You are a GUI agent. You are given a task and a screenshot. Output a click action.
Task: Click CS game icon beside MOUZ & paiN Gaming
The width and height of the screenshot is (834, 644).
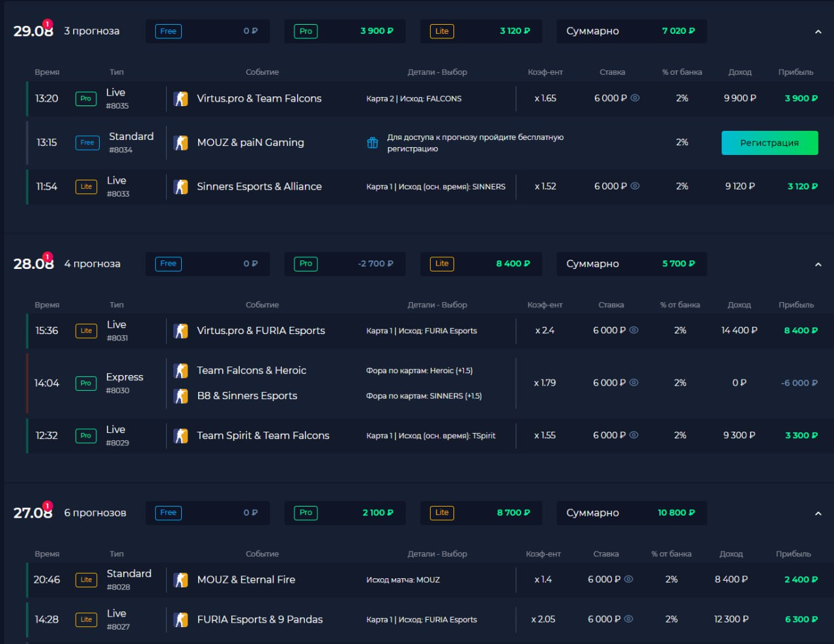point(181,143)
